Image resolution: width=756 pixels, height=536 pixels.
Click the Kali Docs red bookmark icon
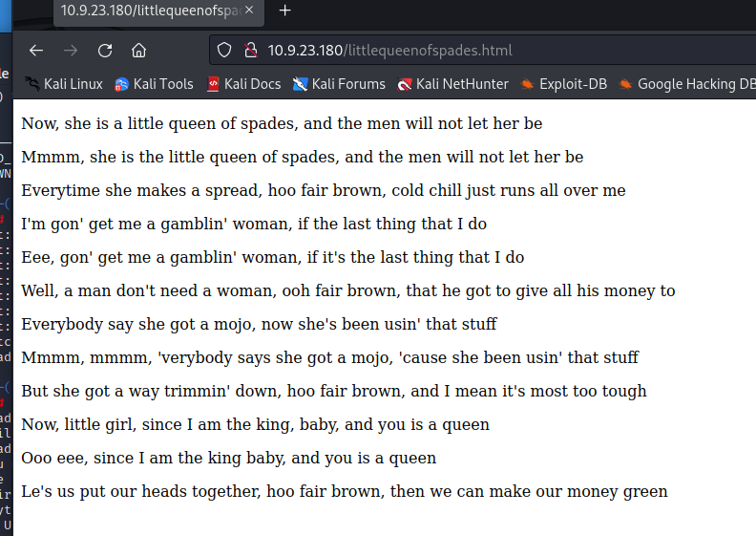pyautogui.click(x=213, y=84)
